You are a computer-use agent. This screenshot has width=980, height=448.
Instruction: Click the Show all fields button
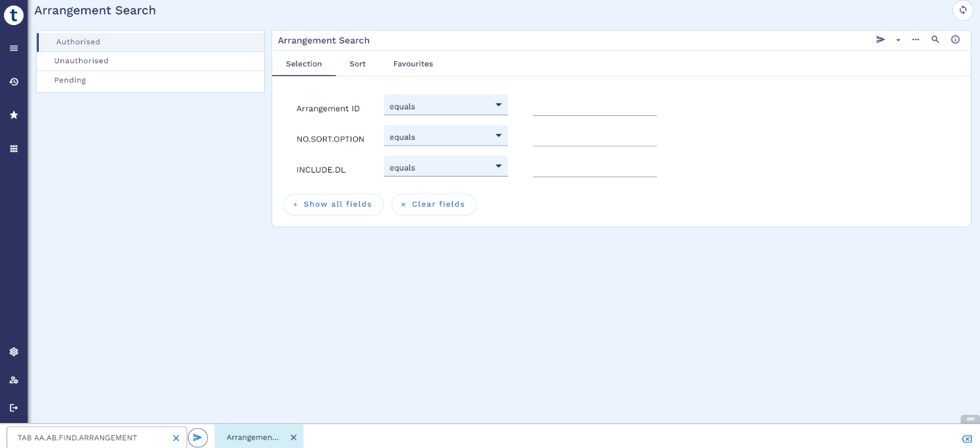tap(333, 204)
